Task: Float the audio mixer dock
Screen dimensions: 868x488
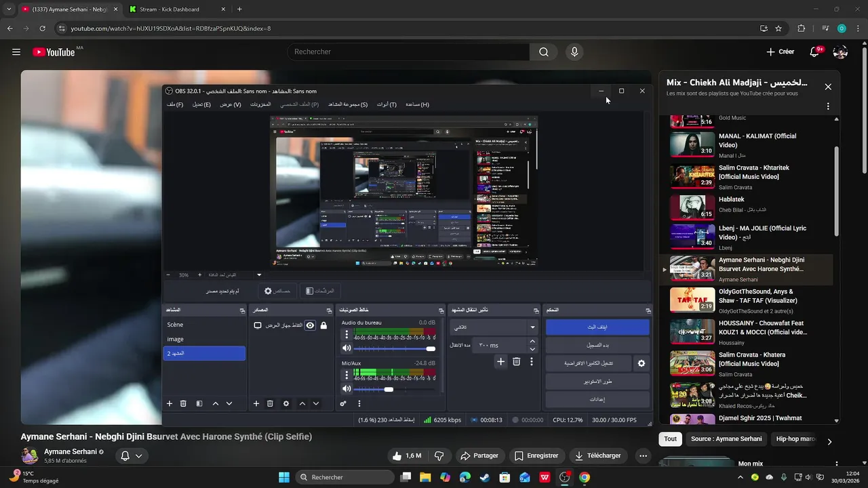Action: pos(440,310)
